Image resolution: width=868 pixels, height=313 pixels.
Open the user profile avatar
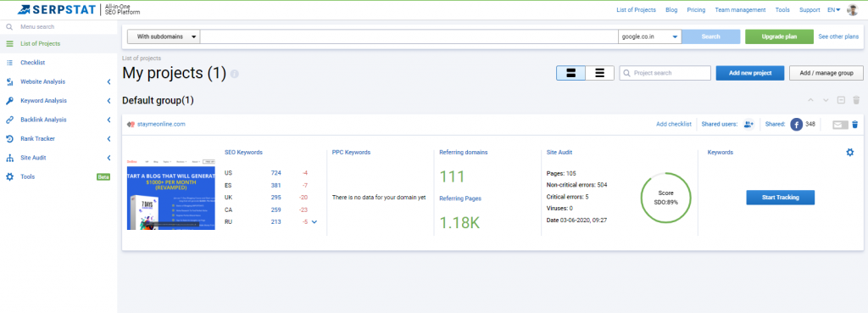852,9
